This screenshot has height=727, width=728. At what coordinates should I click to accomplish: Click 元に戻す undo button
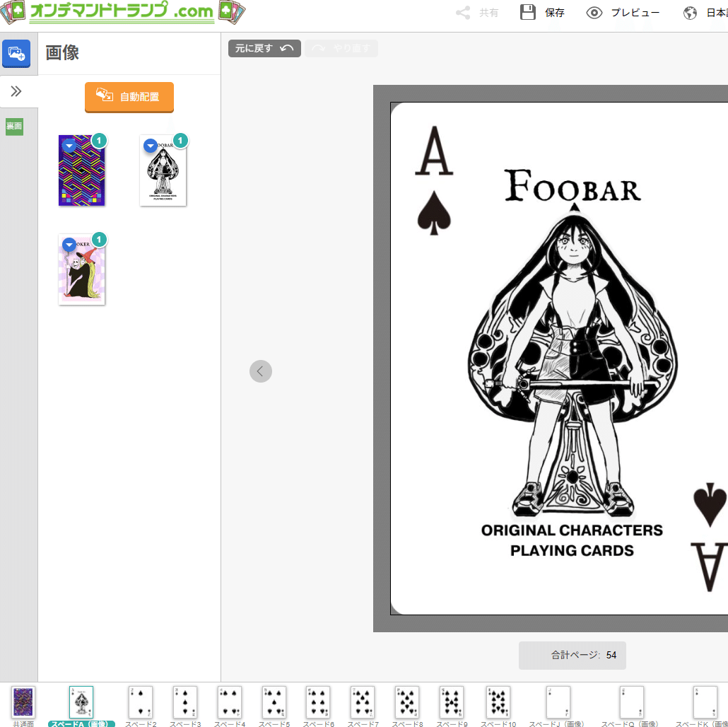264,48
